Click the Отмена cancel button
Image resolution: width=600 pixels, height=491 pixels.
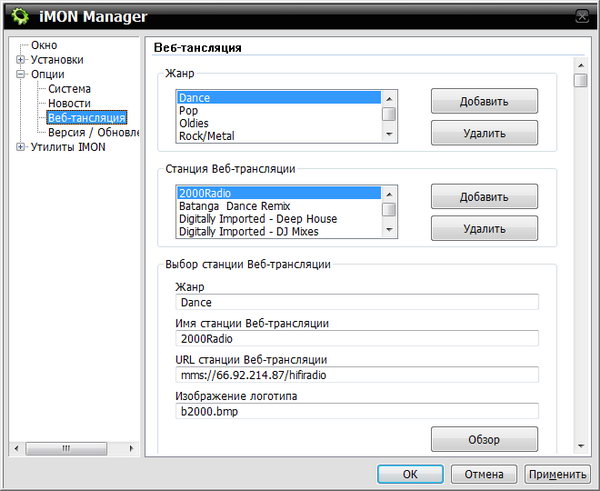click(484, 474)
